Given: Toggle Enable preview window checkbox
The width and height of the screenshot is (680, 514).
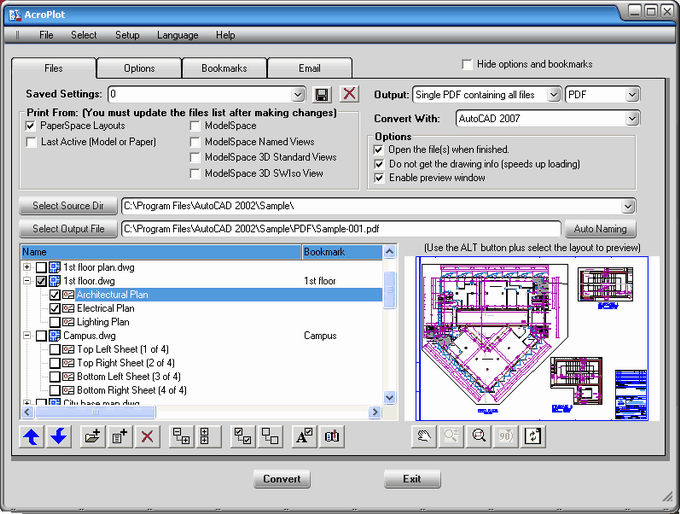Looking at the screenshot, I should (x=379, y=178).
